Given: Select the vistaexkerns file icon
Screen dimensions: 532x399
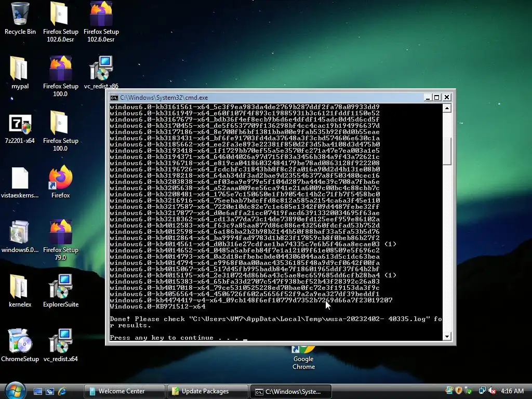Looking at the screenshot, I should pyautogui.click(x=20, y=182).
